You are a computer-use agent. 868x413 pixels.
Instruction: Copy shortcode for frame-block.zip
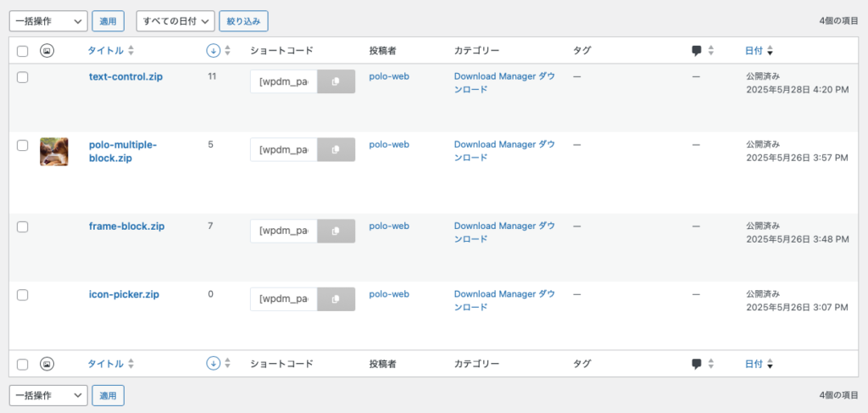click(x=336, y=231)
